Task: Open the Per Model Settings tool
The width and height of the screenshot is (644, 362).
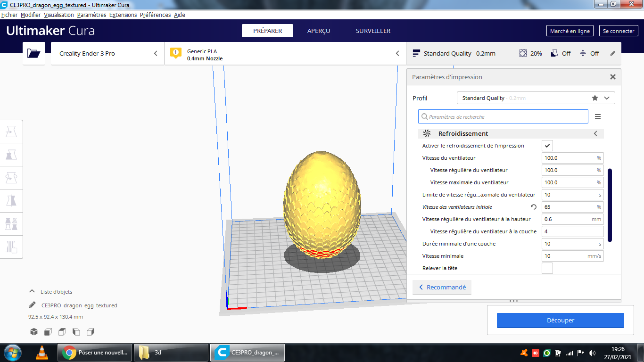Action: tap(11, 223)
